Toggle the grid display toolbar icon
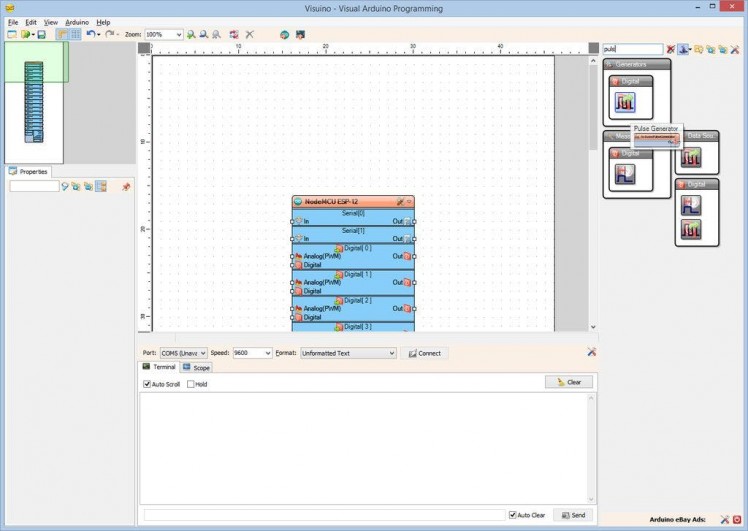Viewport: 748px width, 531px height. coord(75,34)
